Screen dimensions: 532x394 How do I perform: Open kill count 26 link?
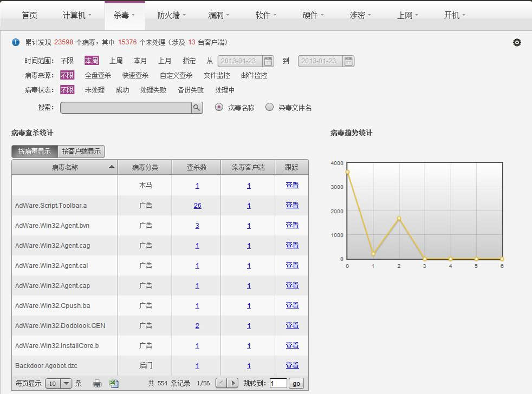click(197, 206)
